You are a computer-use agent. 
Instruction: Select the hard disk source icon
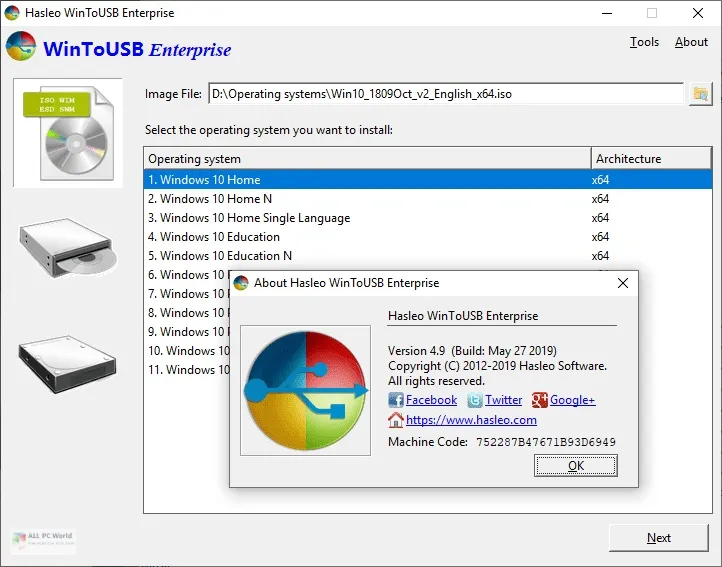tap(68, 364)
